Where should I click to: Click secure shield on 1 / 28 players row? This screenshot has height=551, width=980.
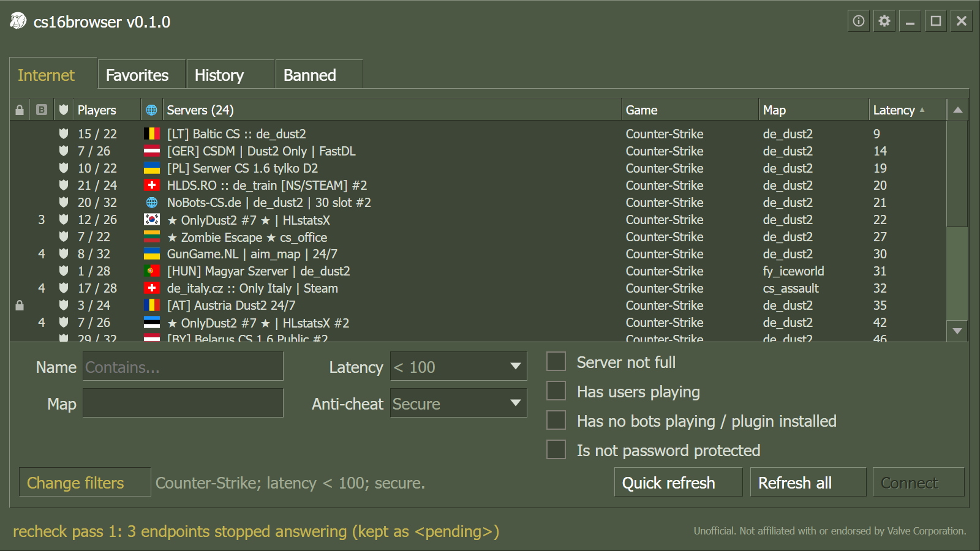coord(64,271)
